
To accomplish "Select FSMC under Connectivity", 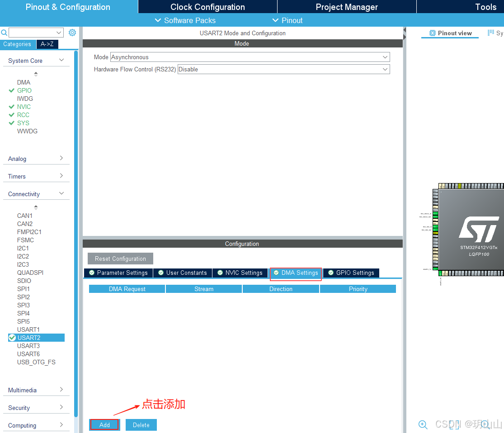I will click(25, 240).
